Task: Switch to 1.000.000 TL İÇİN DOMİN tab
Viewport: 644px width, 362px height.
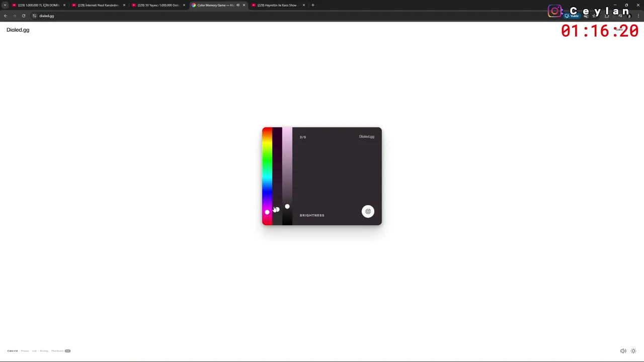Action: click(x=38, y=5)
